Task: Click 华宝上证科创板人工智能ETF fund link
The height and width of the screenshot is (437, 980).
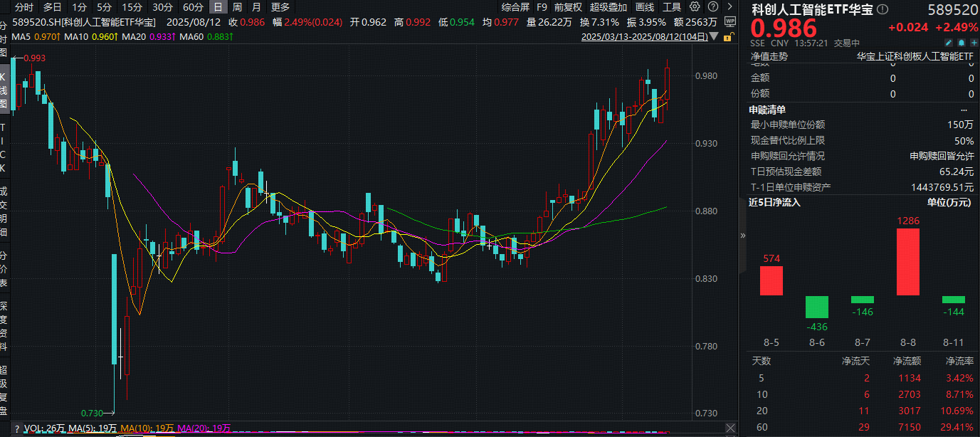Action: click(x=915, y=56)
